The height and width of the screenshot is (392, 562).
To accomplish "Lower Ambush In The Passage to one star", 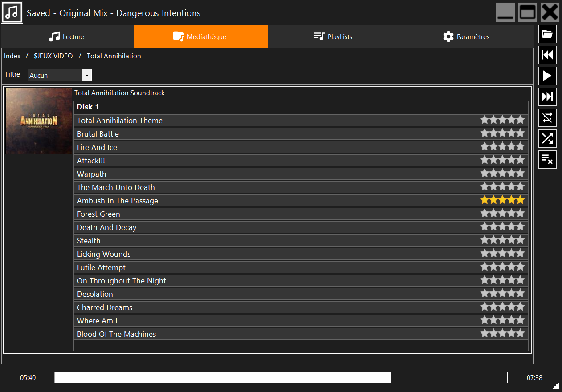I will coord(485,200).
